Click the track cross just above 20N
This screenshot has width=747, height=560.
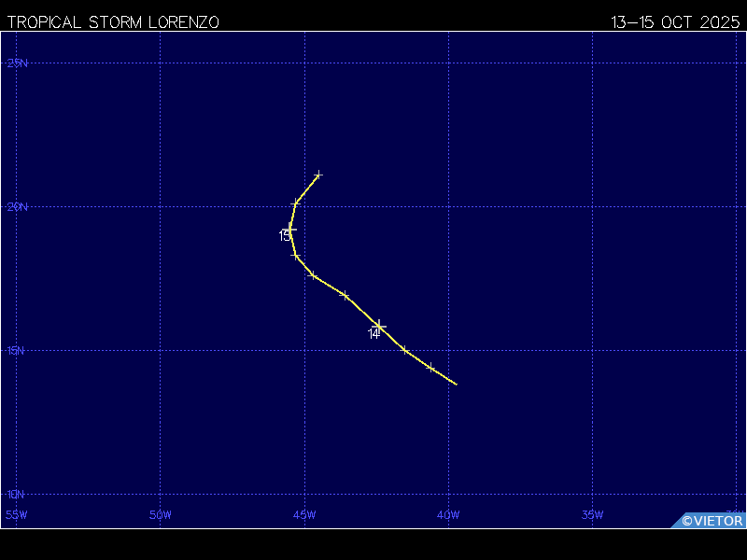tap(296, 203)
